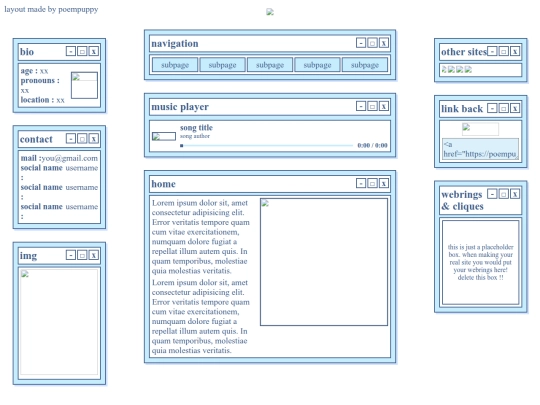Close the home window
This screenshot has height=405, width=540.
[x=384, y=183]
